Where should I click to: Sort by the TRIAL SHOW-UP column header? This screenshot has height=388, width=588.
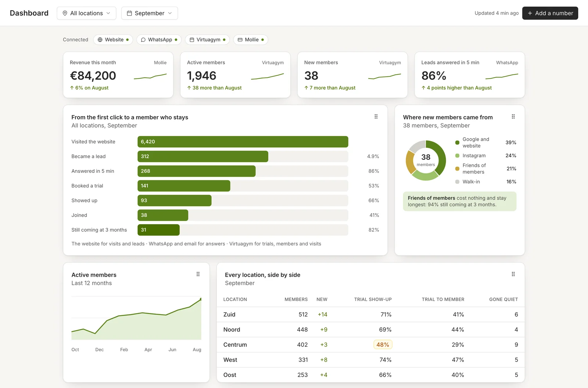pos(373,299)
